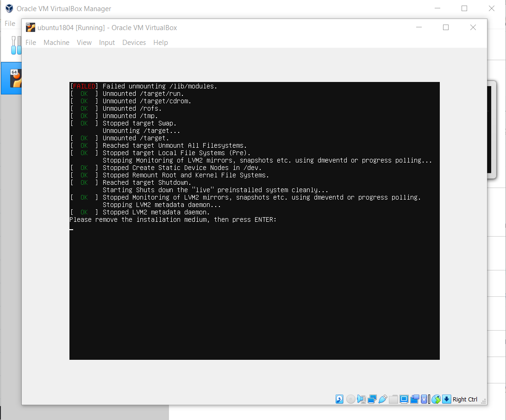
Task: Click the shared folders status icon
Action: tap(394, 399)
